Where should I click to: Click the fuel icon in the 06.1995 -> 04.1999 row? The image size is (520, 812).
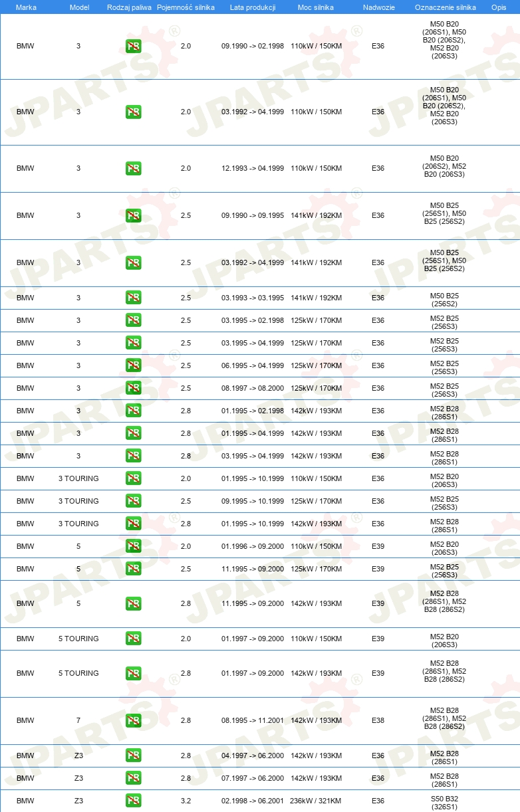133,365
